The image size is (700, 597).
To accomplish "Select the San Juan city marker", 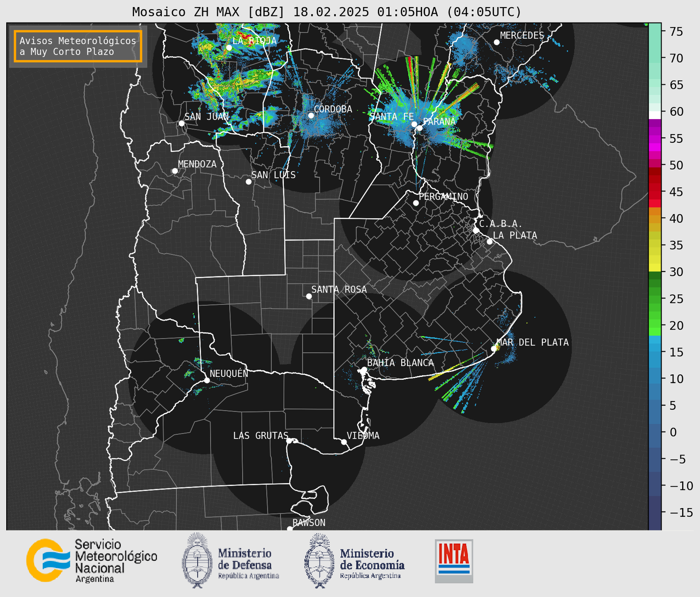I will point(181,123).
